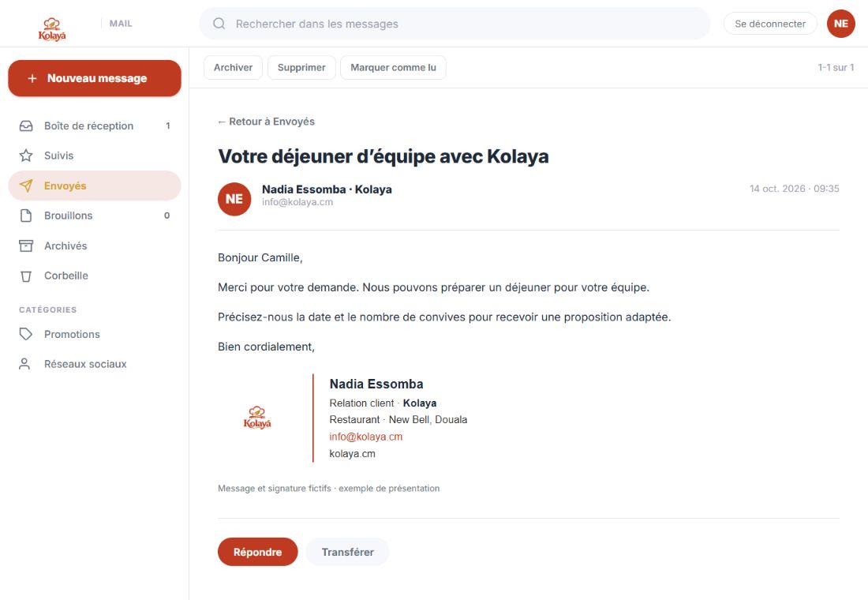Screen dimensions: 868x600
Task: Click the Corbeille trash icon
Action: (x=26, y=276)
